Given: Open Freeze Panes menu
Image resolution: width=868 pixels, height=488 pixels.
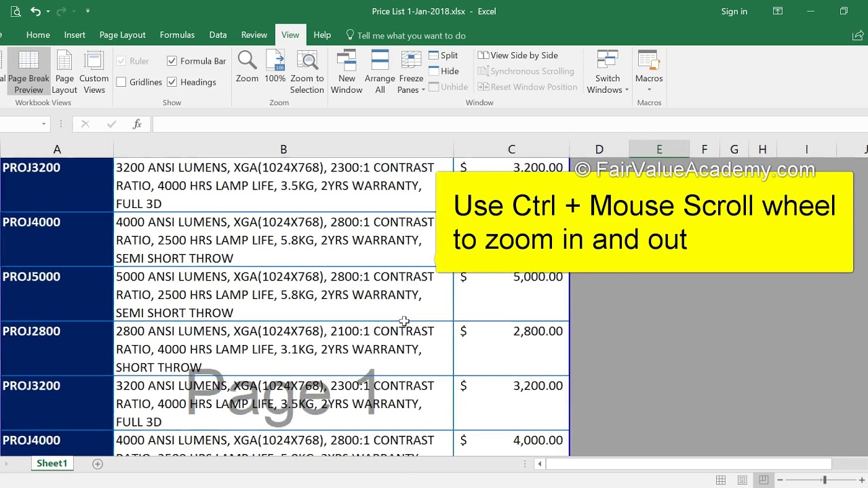Looking at the screenshot, I should point(411,72).
